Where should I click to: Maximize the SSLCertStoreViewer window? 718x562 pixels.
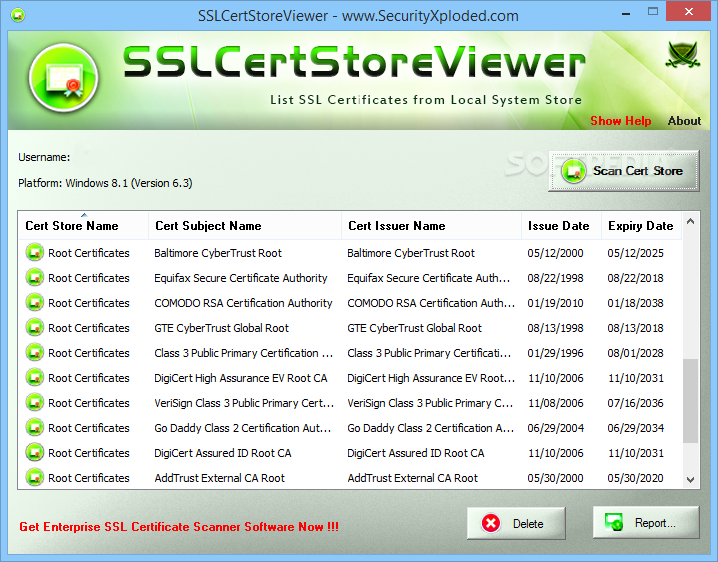click(x=653, y=12)
